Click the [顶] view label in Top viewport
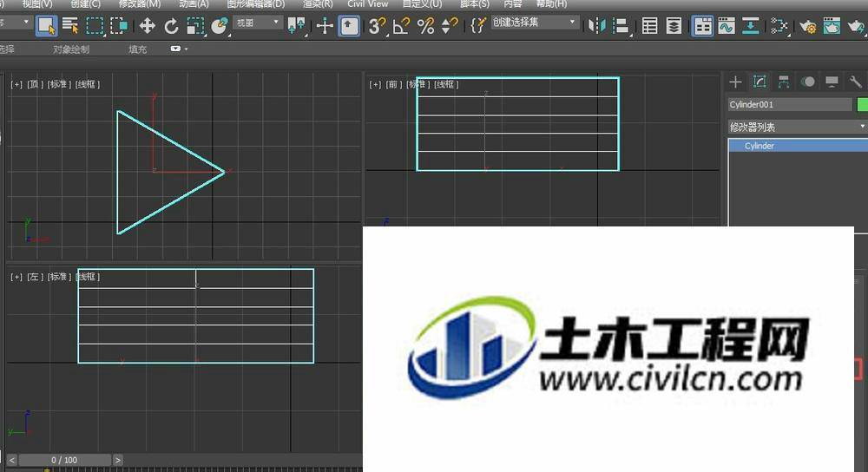The image size is (868, 472). click(35, 84)
